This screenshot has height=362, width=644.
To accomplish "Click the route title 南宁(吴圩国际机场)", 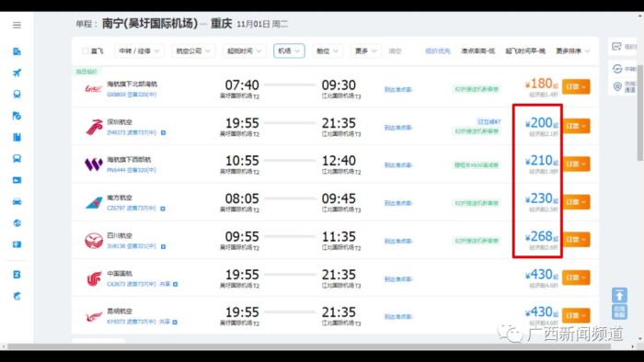I will coord(150,23).
